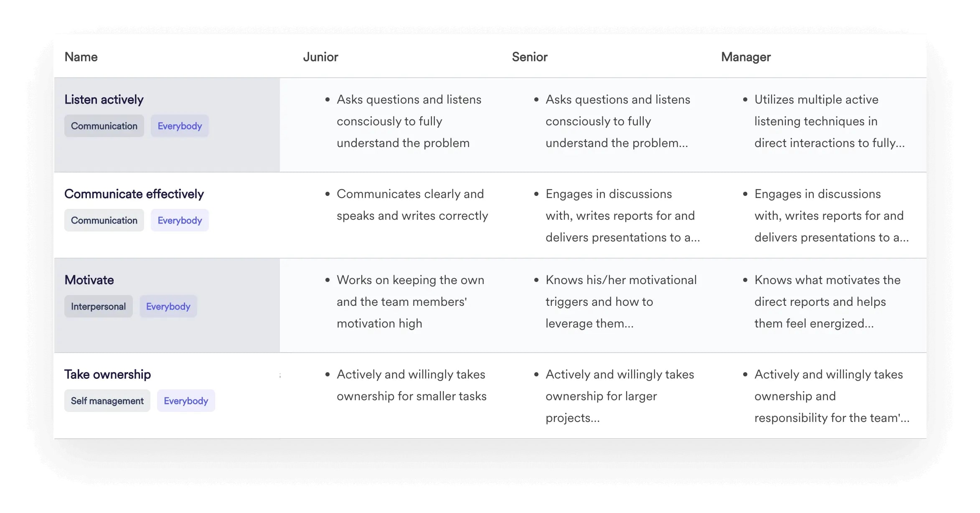Screen dimensions: 980x513
Task: Click the Senior column header
Action: click(x=532, y=57)
